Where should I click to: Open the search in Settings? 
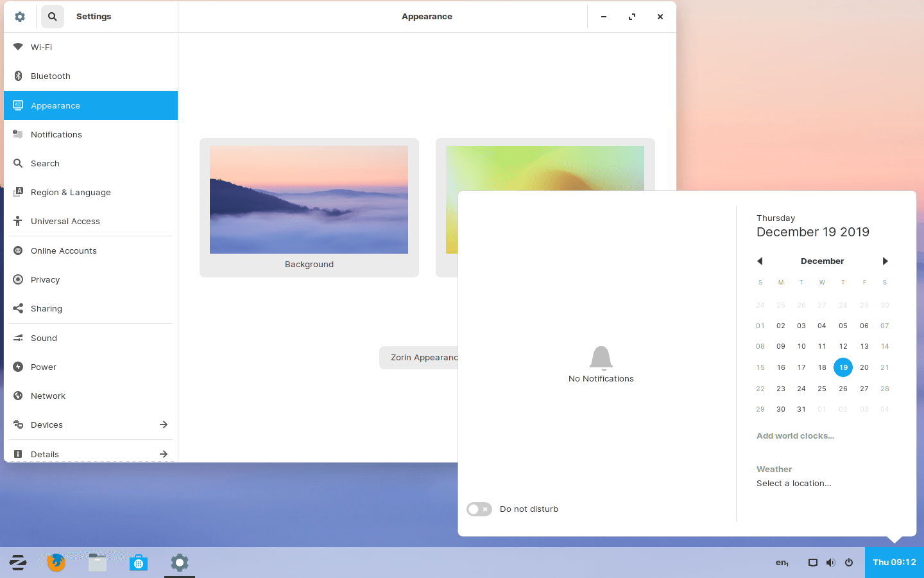pos(52,16)
